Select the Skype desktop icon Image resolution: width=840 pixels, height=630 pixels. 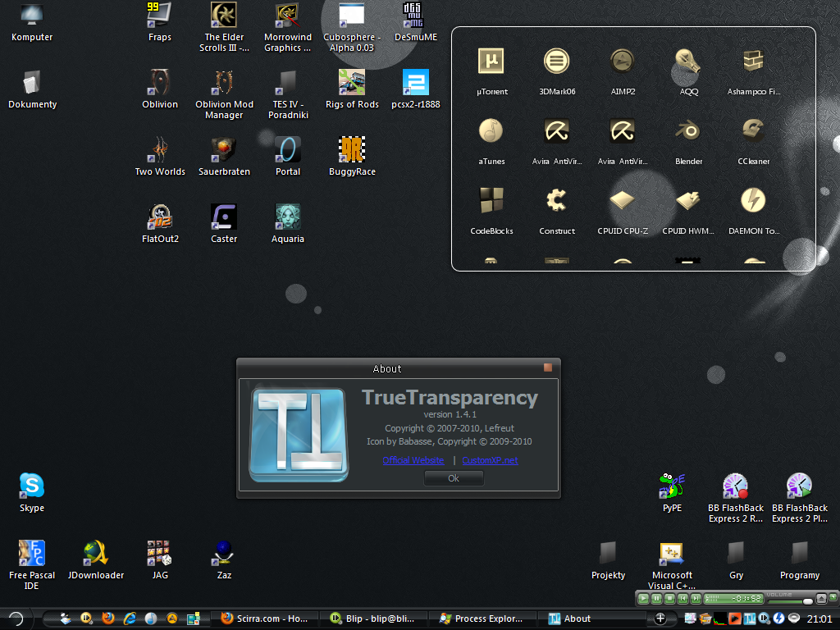tap(32, 493)
